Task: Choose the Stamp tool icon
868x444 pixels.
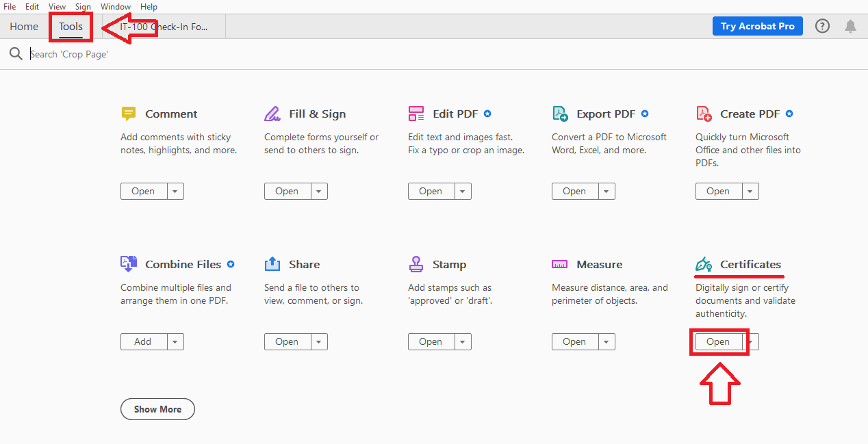Action: (416, 263)
